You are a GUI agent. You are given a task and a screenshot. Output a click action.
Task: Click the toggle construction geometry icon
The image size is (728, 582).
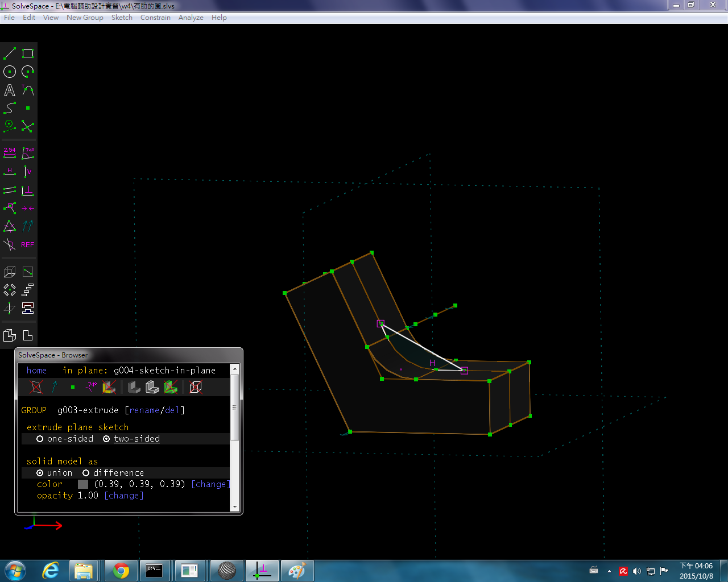click(x=10, y=126)
